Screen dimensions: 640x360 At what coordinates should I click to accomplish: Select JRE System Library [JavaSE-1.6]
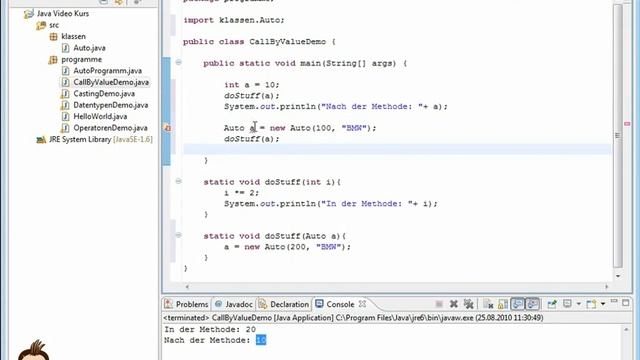coord(101,139)
